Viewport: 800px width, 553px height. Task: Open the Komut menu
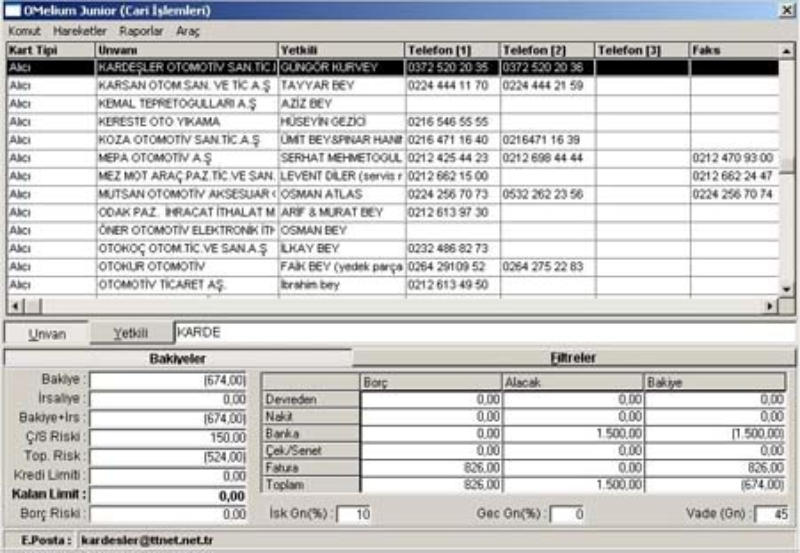tap(24, 31)
